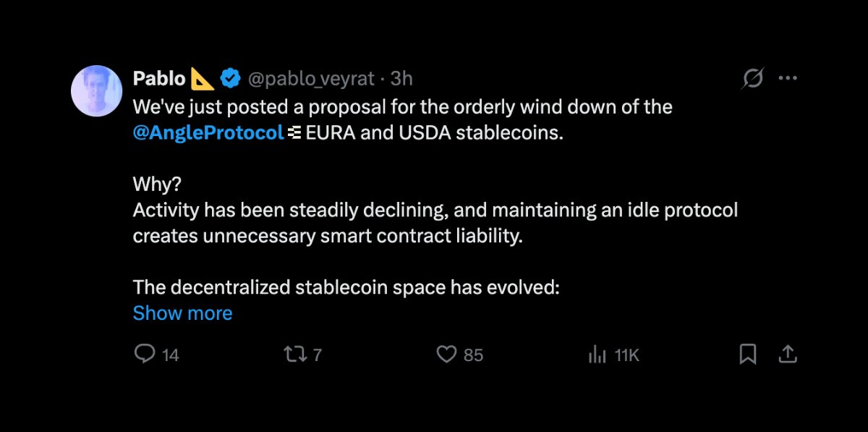Open the post via the 3h timestamp
This screenshot has height=432, width=868.
click(x=401, y=77)
